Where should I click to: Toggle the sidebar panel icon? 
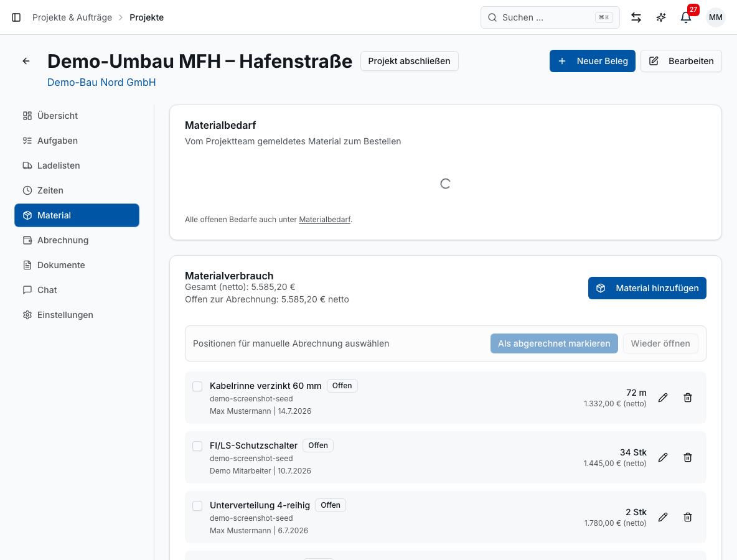(16, 17)
